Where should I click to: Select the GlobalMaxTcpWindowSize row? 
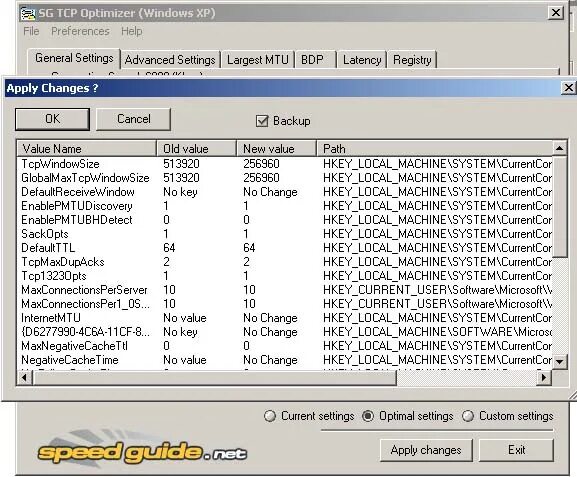pyautogui.click(x=284, y=178)
